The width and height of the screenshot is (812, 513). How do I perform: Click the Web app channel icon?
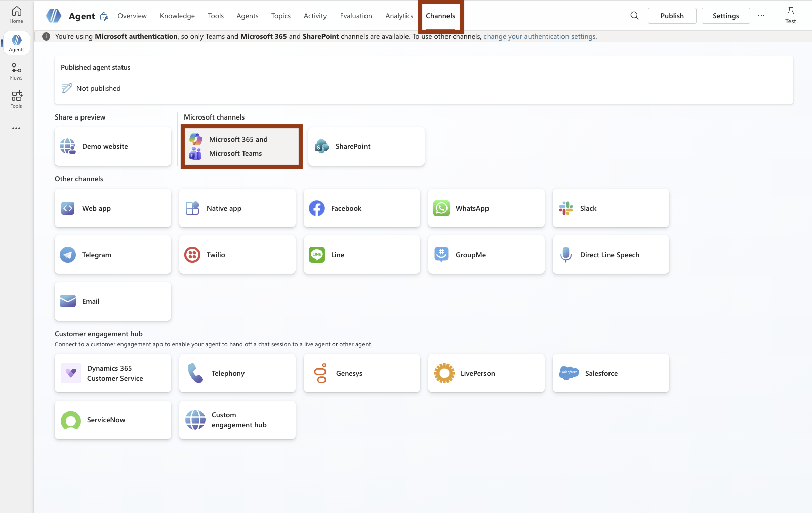[68, 208]
